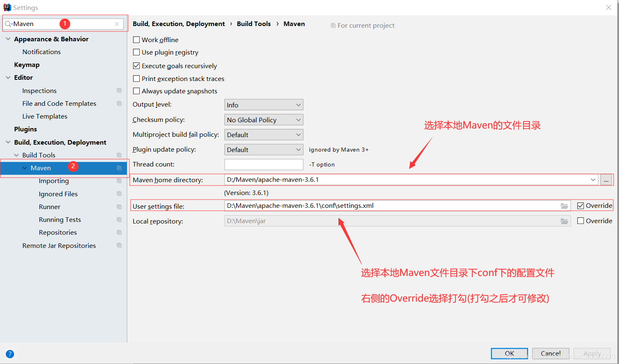
Task: Click the project-level icon beside Build Tools
Action: 119,155
